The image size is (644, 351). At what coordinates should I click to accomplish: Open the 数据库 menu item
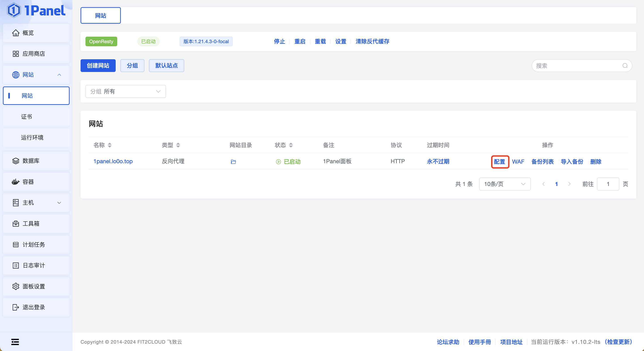tap(36, 161)
